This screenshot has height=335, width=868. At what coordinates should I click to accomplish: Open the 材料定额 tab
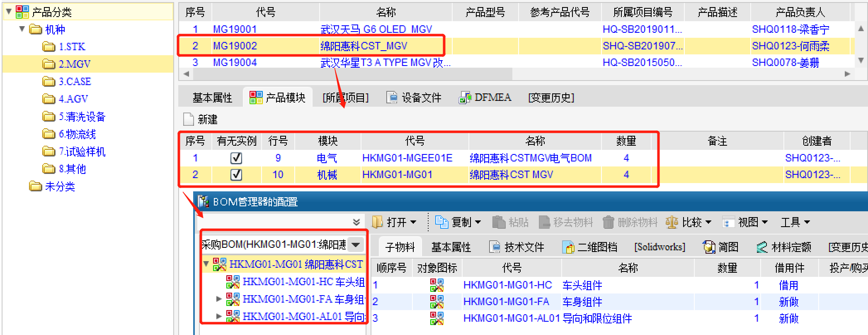click(x=784, y=247)
